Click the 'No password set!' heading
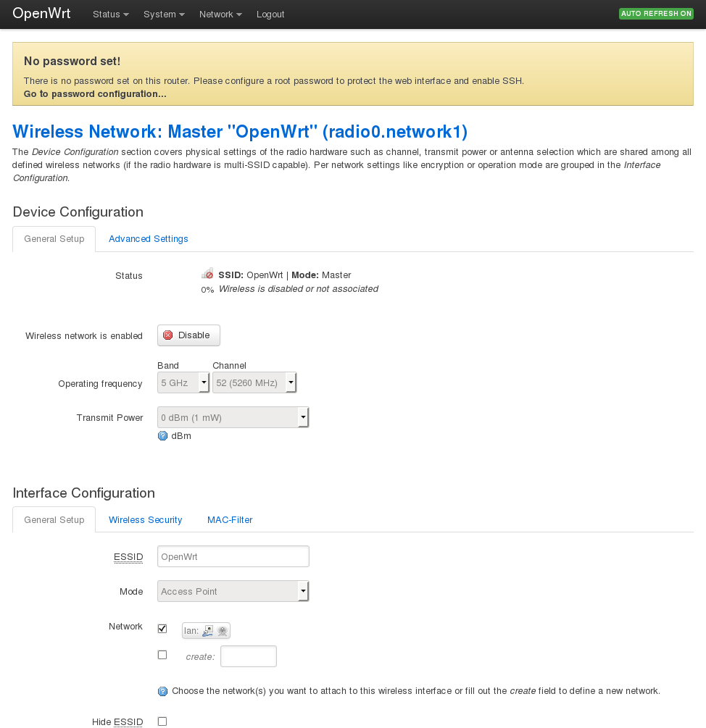Screen dimensions: 706x728 pyautogui.click(x=72, y=62)
